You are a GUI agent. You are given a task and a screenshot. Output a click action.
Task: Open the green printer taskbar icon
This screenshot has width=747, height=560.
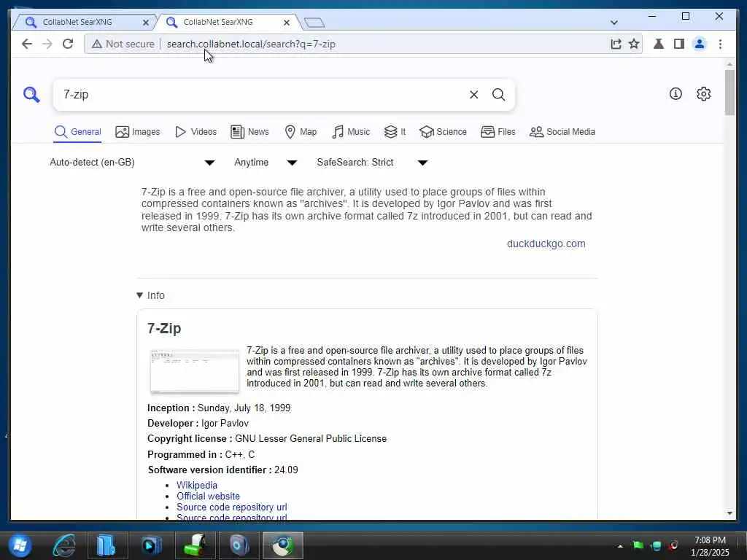196,545
